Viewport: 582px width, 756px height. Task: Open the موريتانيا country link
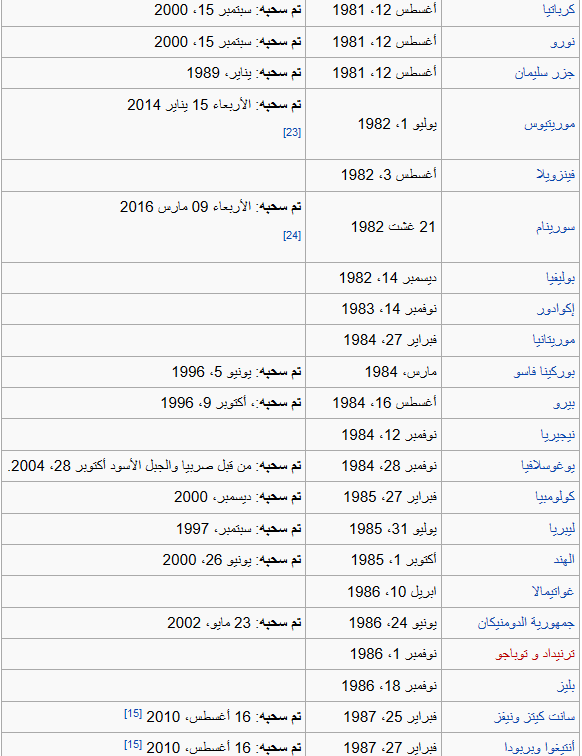(554, 340)
